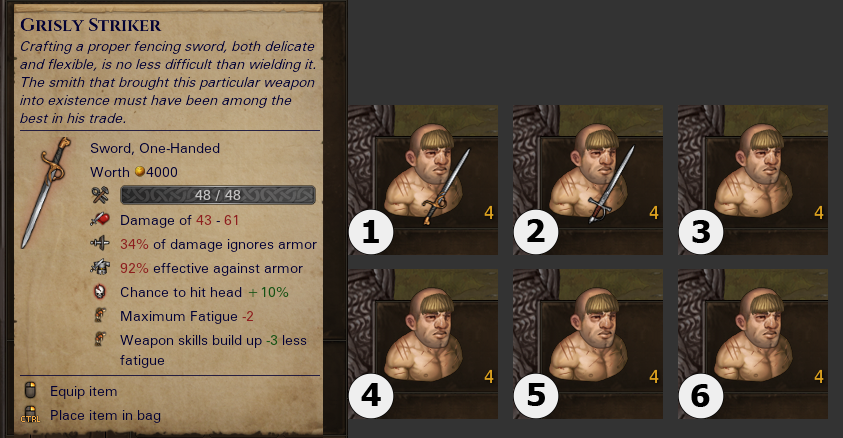
Task: Click the gold coin beside Worth
Action: [x=140, y=171]
